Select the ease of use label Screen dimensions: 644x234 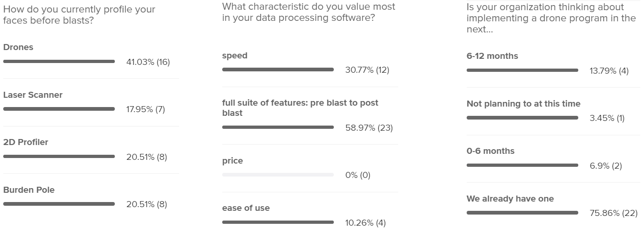[246, 208]
